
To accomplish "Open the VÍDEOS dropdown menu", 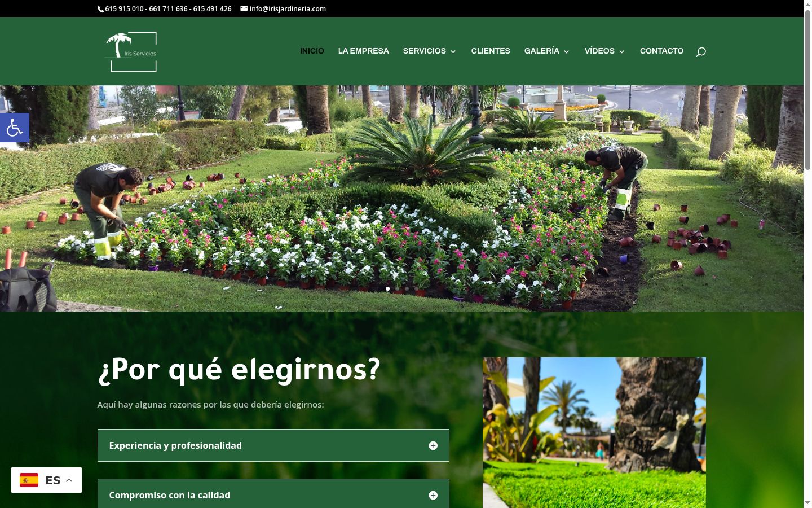I will (x=604, y=51).
